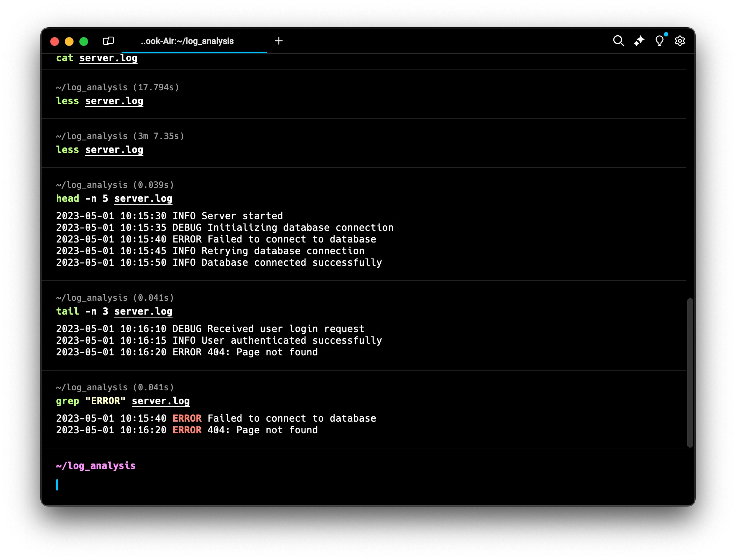736x560 pixels.
Task: Select the second less server.log block
Action: [364, 143]
